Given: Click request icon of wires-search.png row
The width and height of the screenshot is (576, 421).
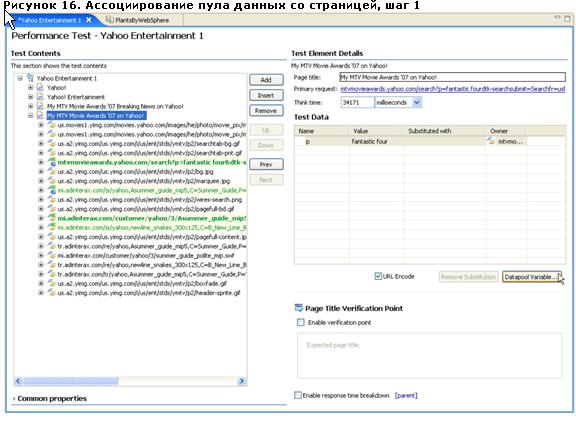Looking at the screenshot, I should coord(52,199).
